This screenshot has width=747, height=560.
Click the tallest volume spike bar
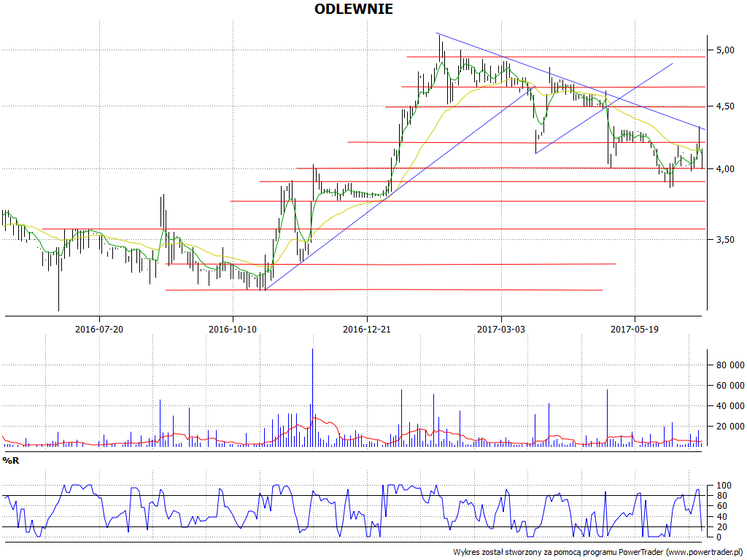tap(312, 397)
